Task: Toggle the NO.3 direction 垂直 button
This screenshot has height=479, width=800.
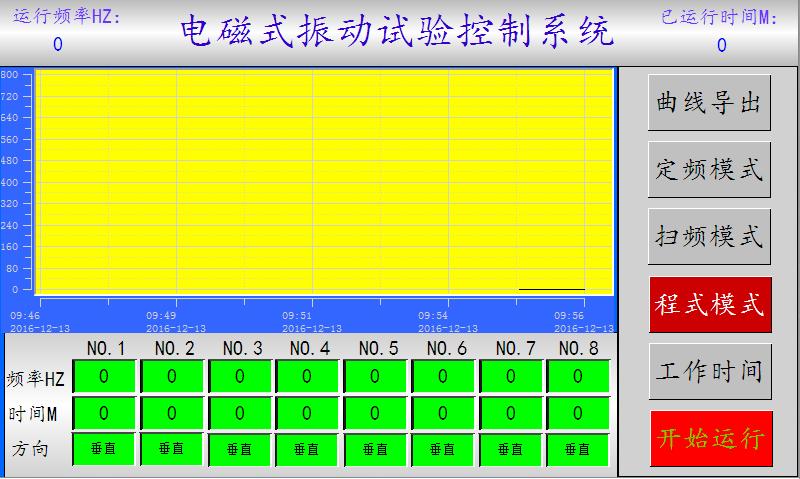Action: (x=239, y=450)
